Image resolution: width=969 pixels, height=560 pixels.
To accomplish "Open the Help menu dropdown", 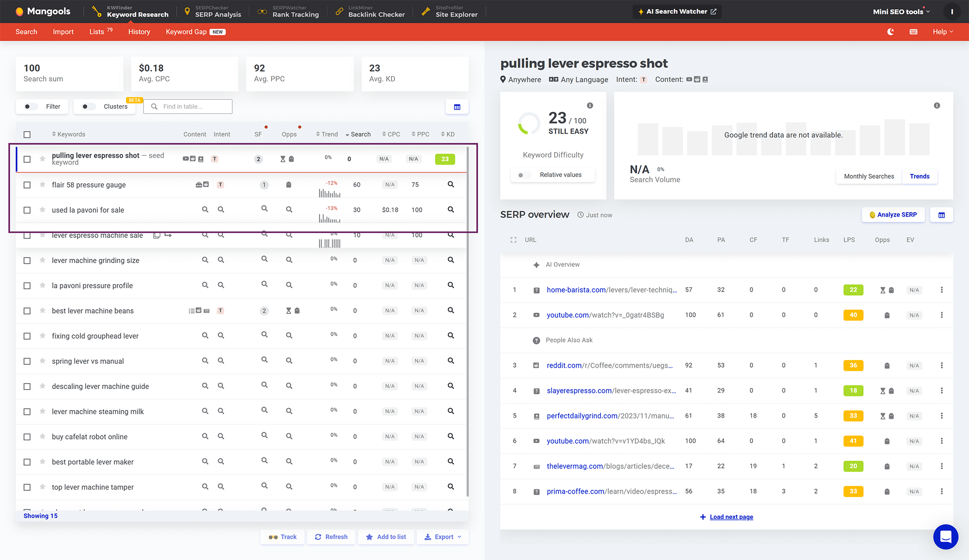I will coord(943,31).
